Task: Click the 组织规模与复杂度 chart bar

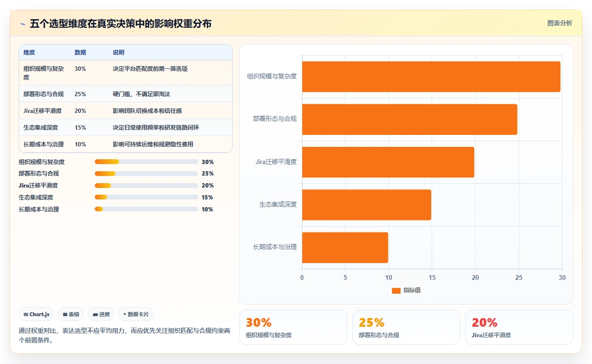Action: click(x=431, y=77)
